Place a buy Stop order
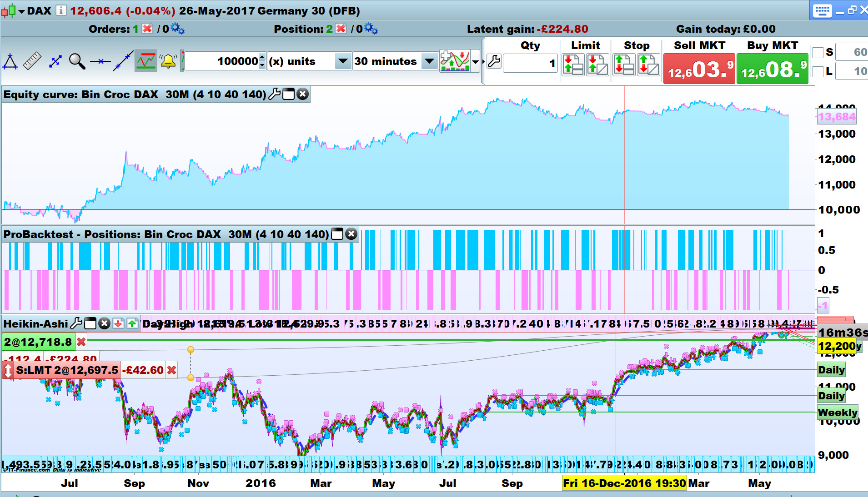868x497 pixels. [x=624, y=64]
